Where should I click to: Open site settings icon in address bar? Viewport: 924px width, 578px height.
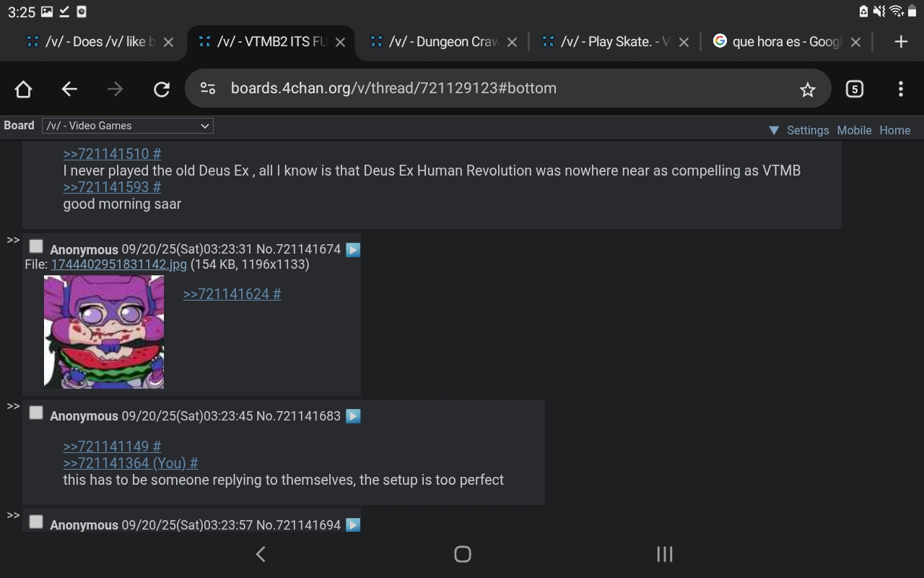coord(208,88)
